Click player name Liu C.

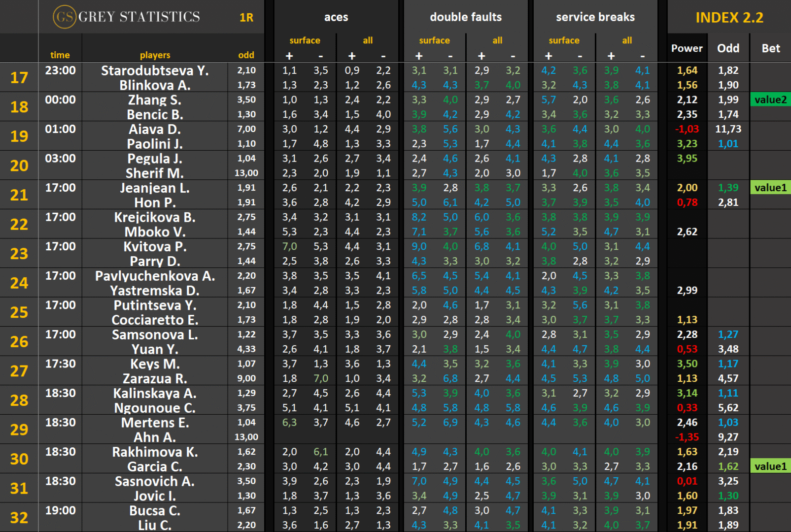pos(155,526)
